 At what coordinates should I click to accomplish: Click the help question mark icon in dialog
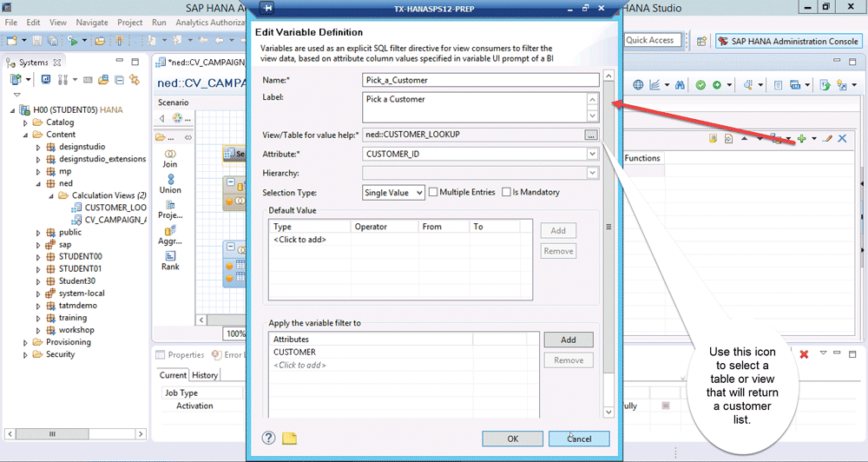[268, 439]
